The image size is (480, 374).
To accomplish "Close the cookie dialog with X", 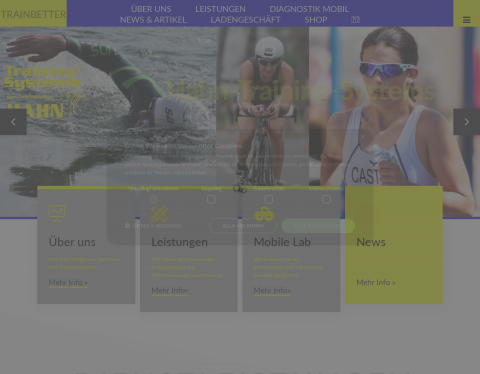I will click(x=363, y=136).
